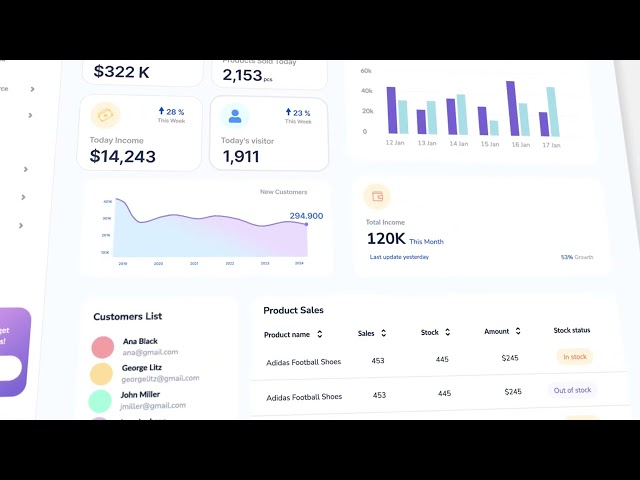Click the 60k axis label on bar chart
This screenshot has height=480, width=640.
(366, 71)
